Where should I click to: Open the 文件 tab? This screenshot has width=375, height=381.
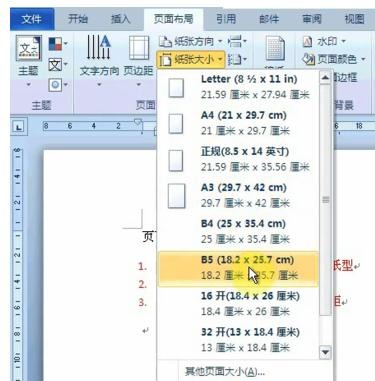click(x=32, y=19)
